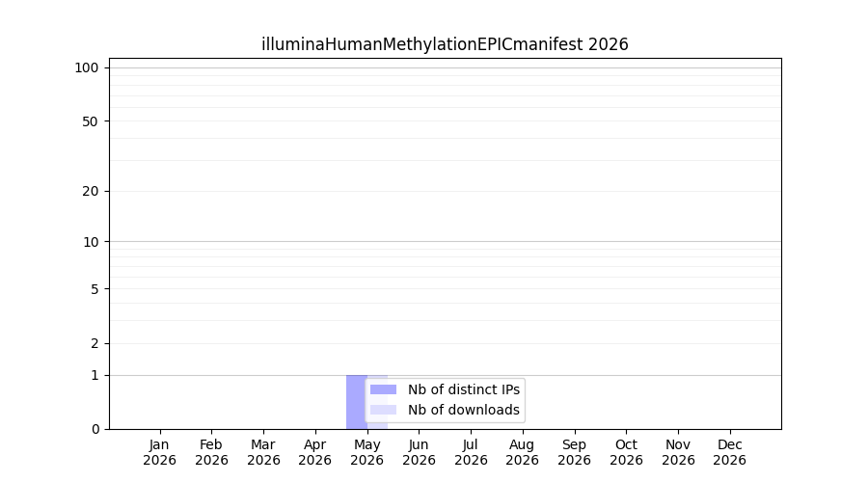Click the 10 tick on y-axis
Image resolution: width=868 pixels, height=482 pixels.
(x=91, y=242)
